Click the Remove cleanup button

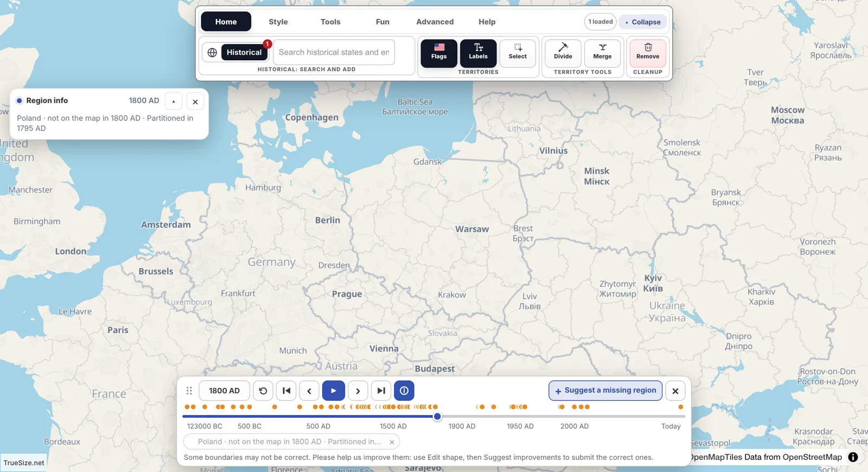coord(648,53)
